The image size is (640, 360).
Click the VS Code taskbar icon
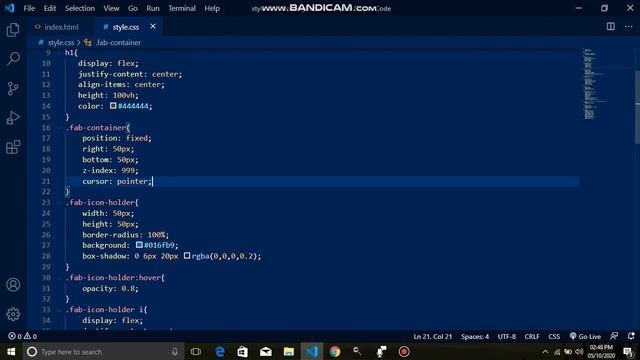tap(312, 351)
